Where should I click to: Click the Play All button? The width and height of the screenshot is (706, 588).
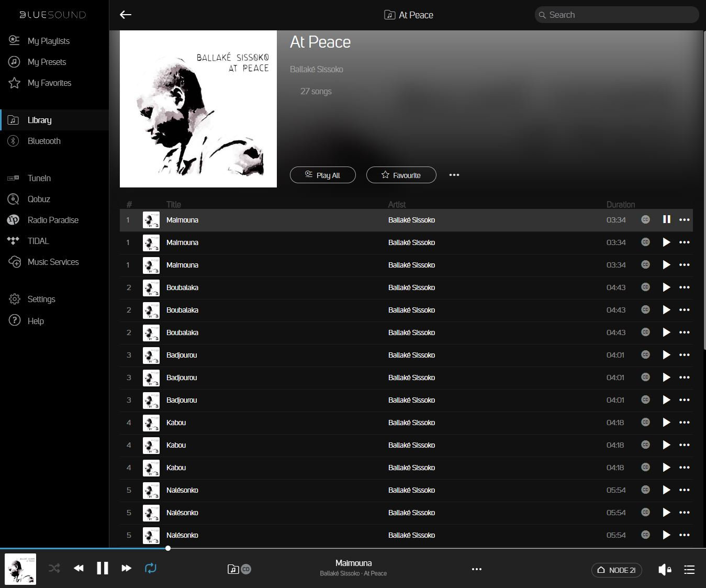[323, 175]
